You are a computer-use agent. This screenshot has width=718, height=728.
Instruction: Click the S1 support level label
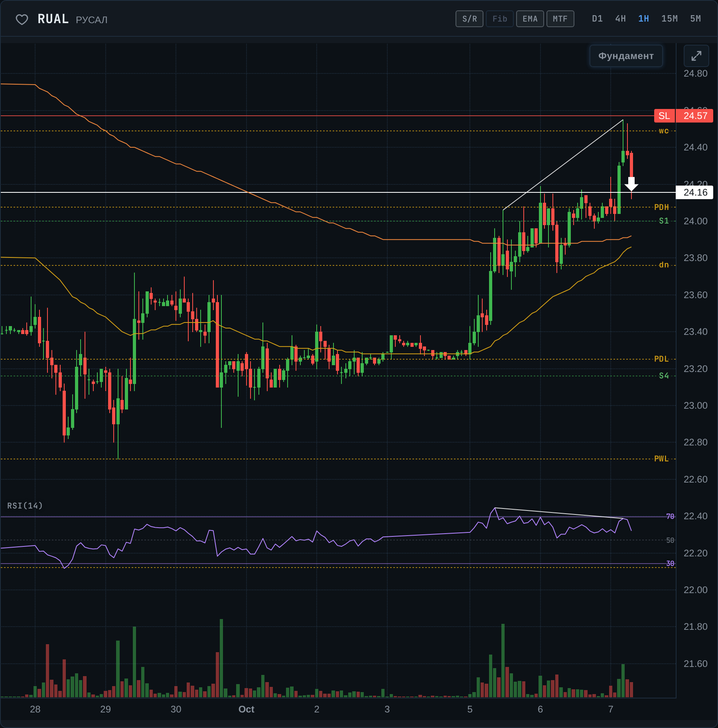pyautogui.click(x=664, y=221)
